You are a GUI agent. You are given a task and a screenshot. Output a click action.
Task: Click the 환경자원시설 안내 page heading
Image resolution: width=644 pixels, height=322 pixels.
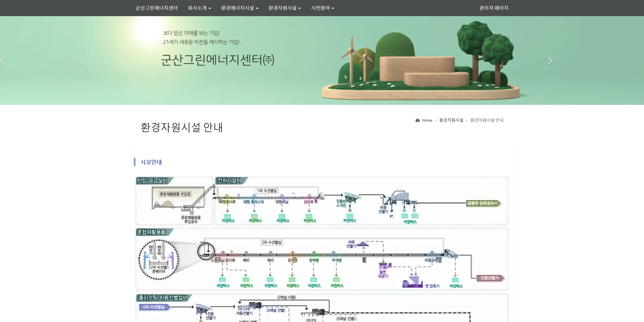(x=182, y=127)
